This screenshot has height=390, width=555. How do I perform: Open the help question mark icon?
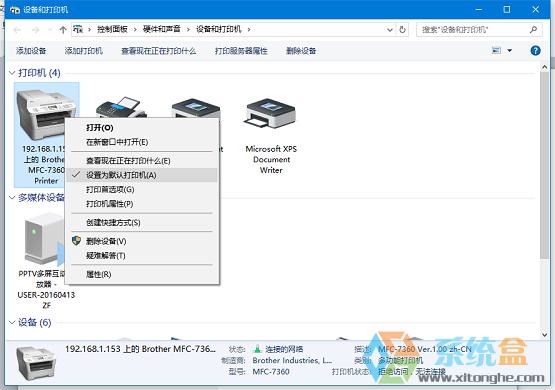[x=535, y=51]
